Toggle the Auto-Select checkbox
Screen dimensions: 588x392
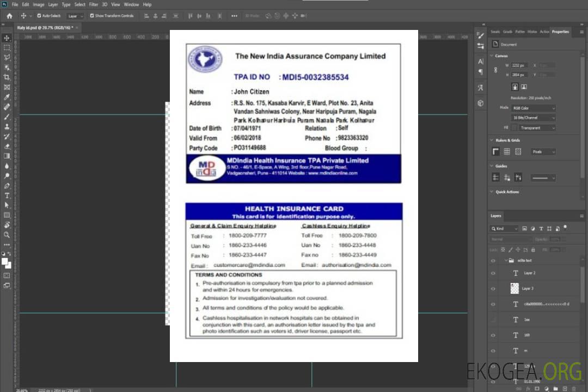(x=39, y=16)
